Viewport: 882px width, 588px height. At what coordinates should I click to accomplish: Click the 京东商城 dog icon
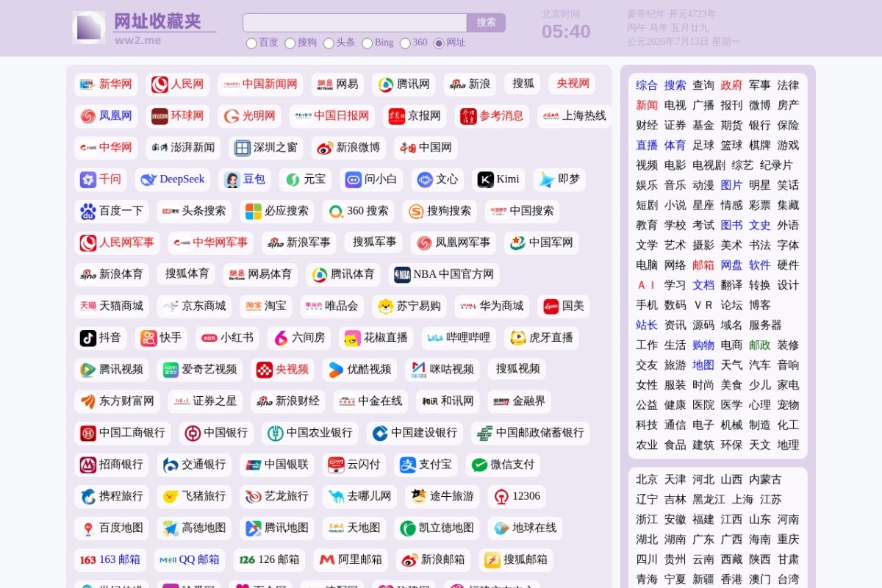pyautogui.click(x=171, y=306)
